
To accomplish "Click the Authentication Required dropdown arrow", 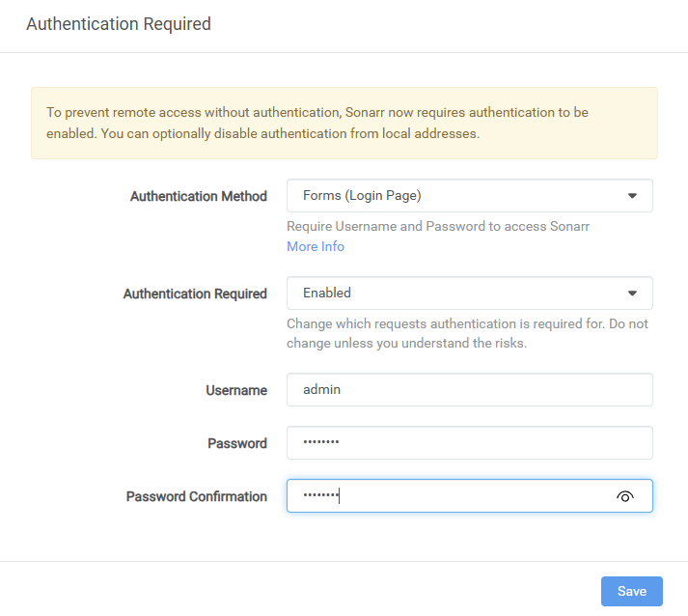I will (x=632, y=294).
